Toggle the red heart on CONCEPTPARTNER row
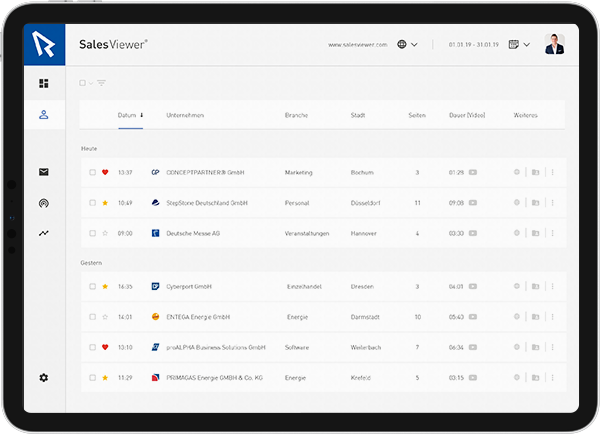The width and height of the screenshot is (600, 434). click(x=105, y=173)
